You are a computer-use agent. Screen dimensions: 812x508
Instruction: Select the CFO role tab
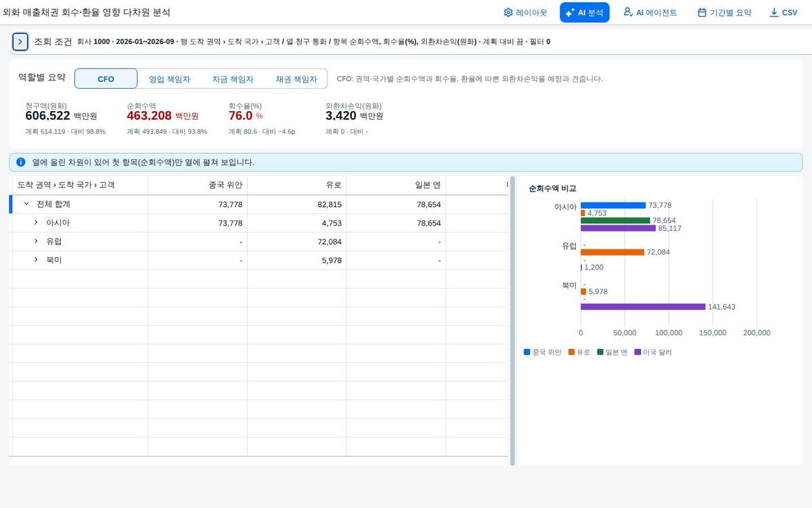[106, 79]
